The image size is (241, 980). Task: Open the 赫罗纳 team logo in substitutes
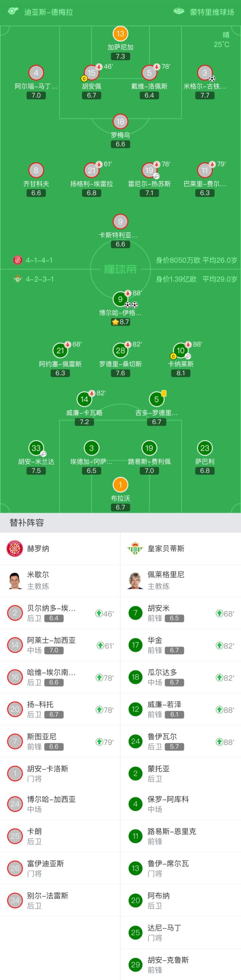pyautogui.click(x=15, y=549)
